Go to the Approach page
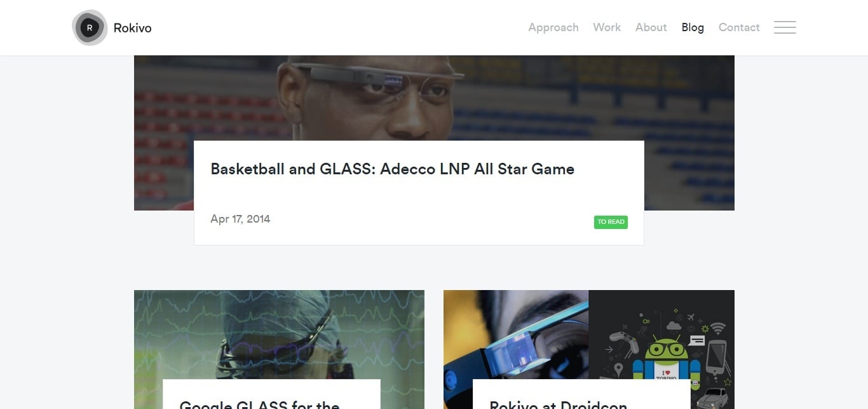Screen dimensions: 868x409 (x=553, y=27)
